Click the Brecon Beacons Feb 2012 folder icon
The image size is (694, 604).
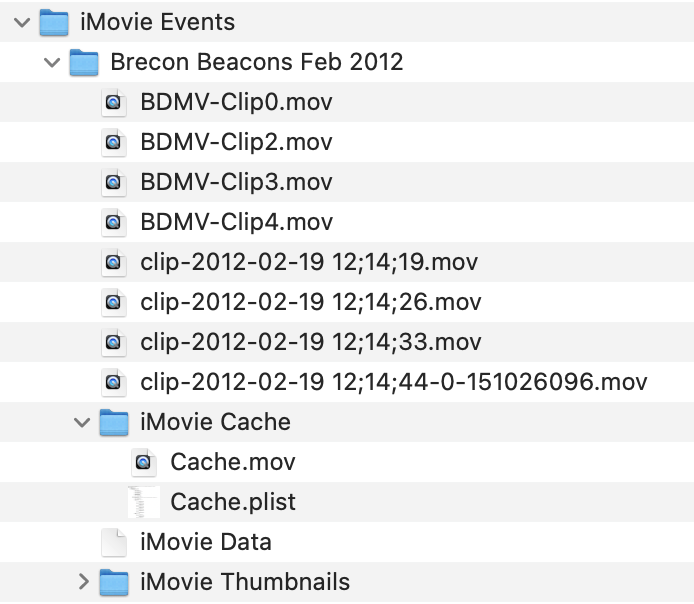point(84,62)
